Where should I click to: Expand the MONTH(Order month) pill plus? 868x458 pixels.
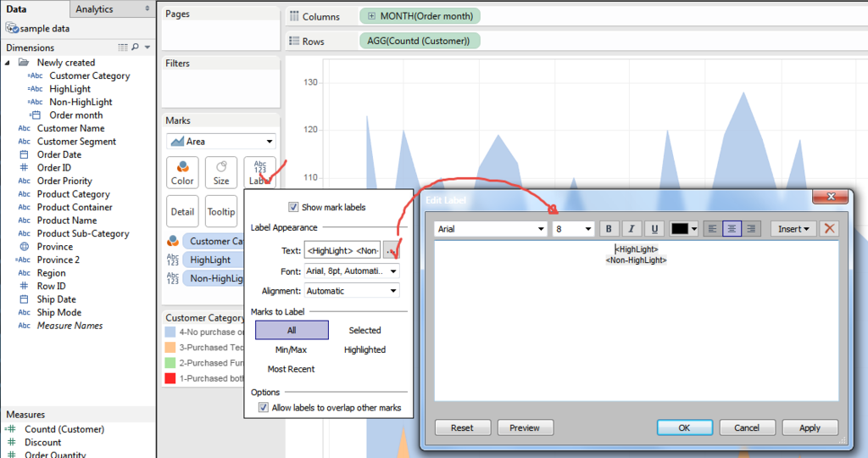(x=371, y=16)
